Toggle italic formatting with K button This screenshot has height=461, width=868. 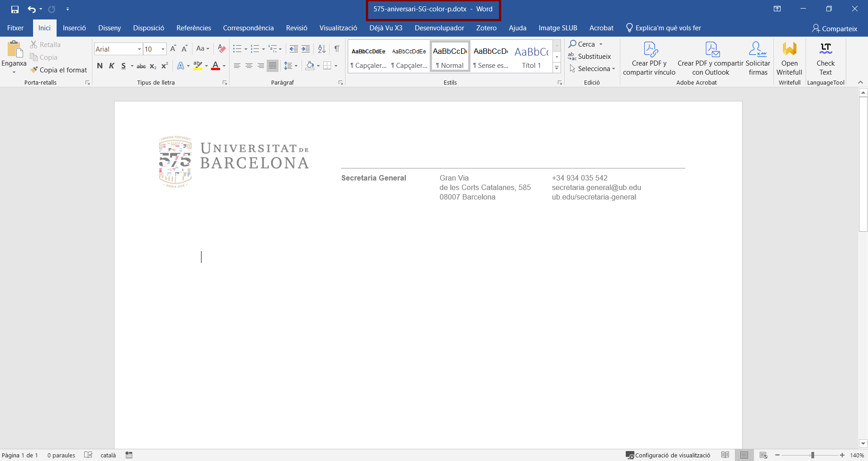111,66
